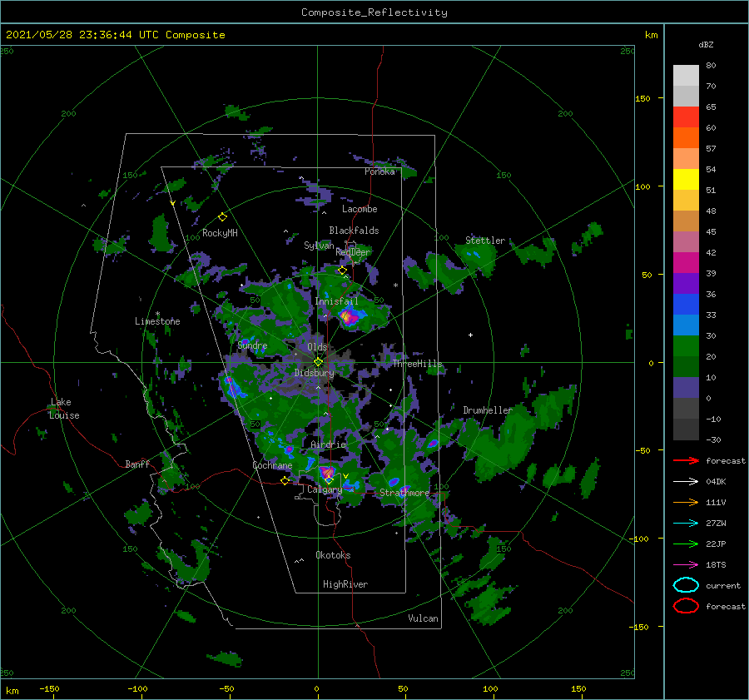
Task: Click the Lake Louise label
Action: tap(64, 409)
